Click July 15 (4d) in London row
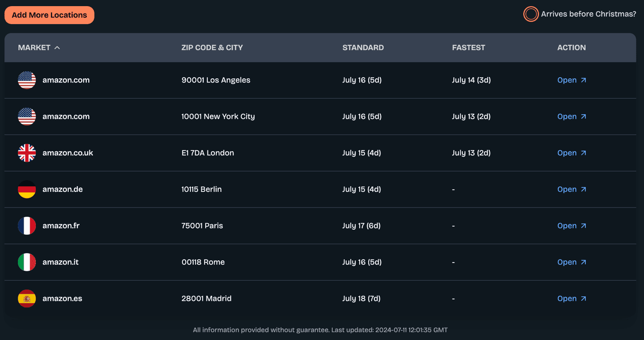The width and height of the screenshot is (644, 340). tap(362, 153)
